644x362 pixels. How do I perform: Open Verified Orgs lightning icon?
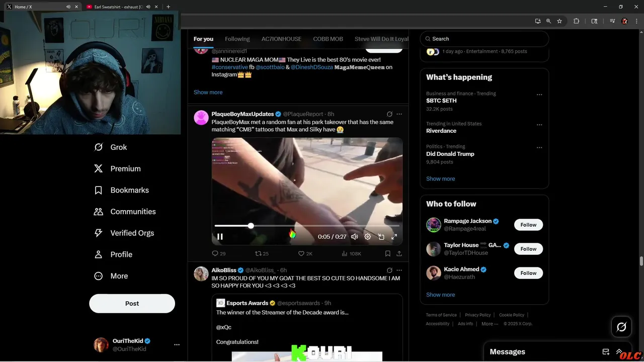pos(99,233)
